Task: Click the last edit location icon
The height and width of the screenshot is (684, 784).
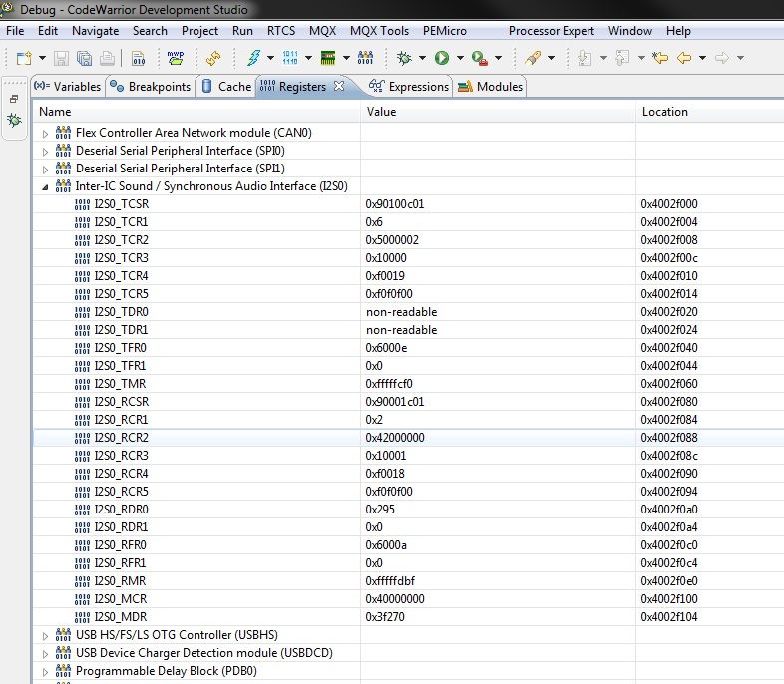Action: pos(660,58)
